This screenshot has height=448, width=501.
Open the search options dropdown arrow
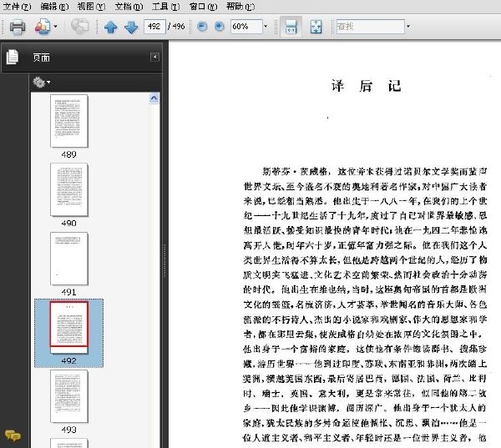408,27
